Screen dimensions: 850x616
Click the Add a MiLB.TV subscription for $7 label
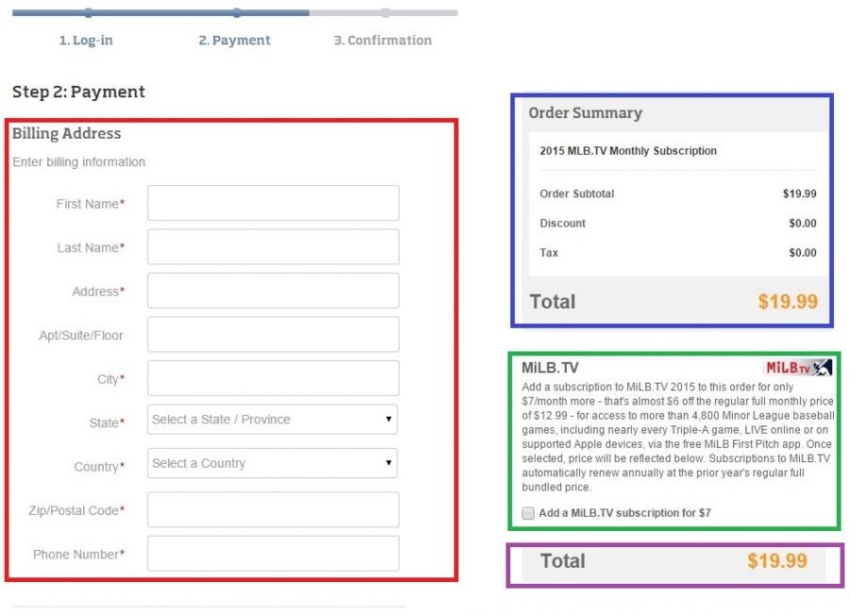[x=624, y=513]
